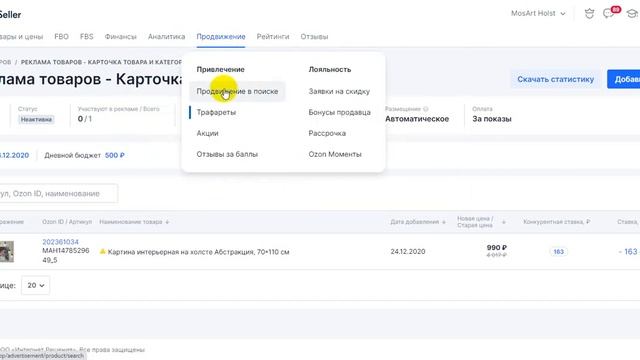Click the За показы payment value
The width and height of the screenshot is (640, 360).
pos(492,119)
